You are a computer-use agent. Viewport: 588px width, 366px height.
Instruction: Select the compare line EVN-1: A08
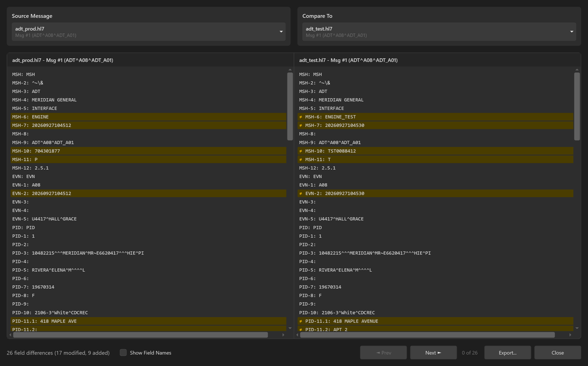tap(435, 185)
